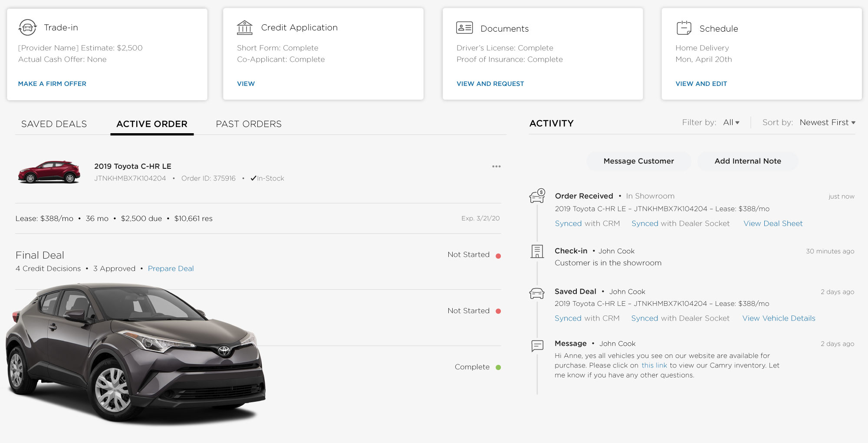Click the Documents ID card icon

[464, 28]
